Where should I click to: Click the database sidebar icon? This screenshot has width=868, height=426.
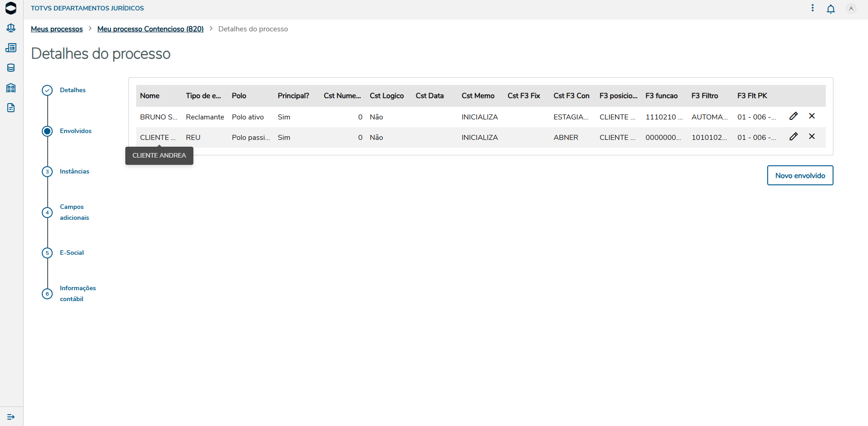coord(11,68)
